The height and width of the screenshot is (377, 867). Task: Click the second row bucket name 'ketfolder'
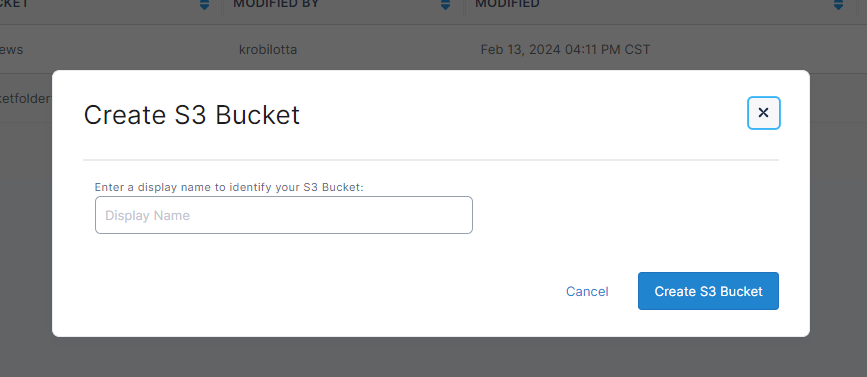[26, 98]
